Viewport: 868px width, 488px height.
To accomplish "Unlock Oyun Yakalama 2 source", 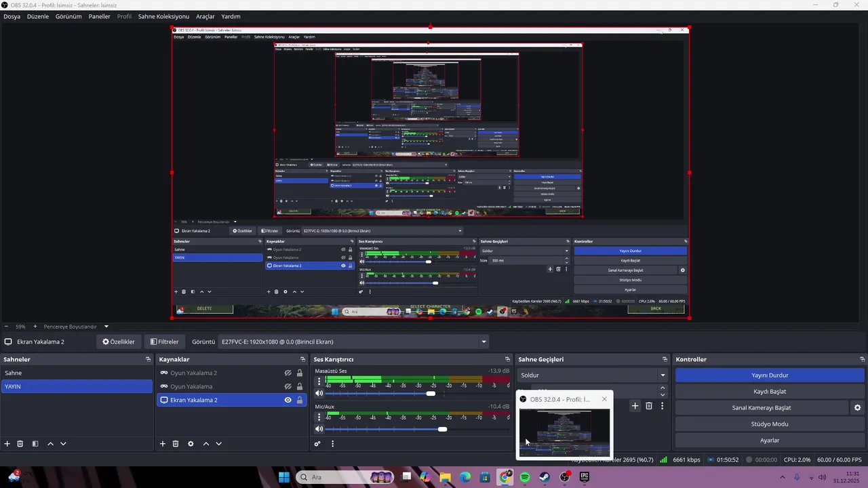I will [300, 373].
